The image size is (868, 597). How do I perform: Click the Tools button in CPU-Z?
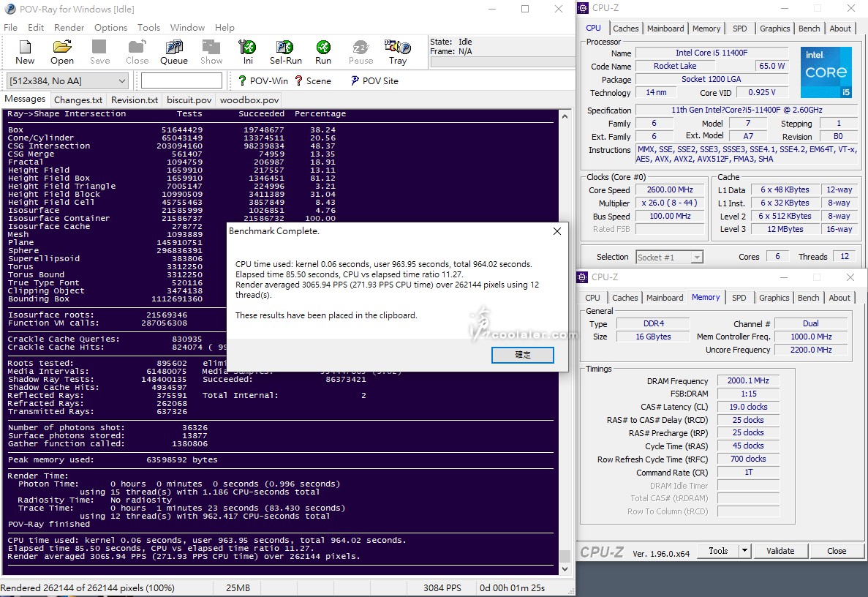click(718, 550)
